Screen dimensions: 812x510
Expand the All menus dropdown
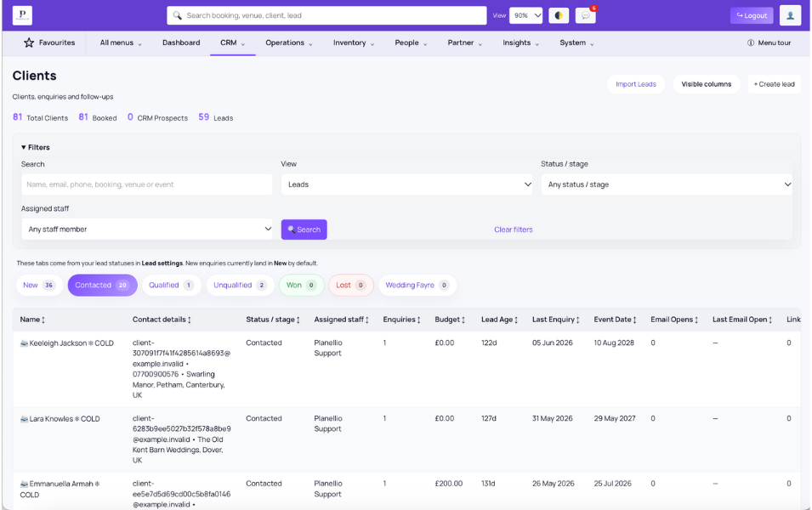coord(121,43)
